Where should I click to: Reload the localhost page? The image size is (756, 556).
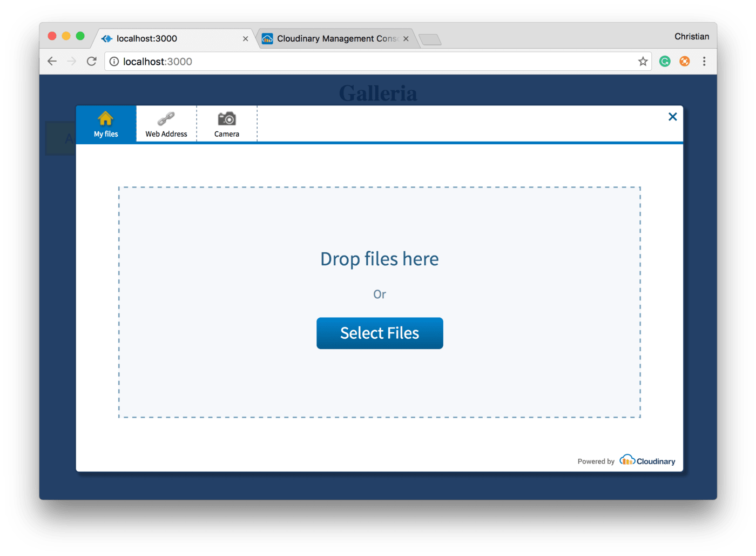[92, 62]
